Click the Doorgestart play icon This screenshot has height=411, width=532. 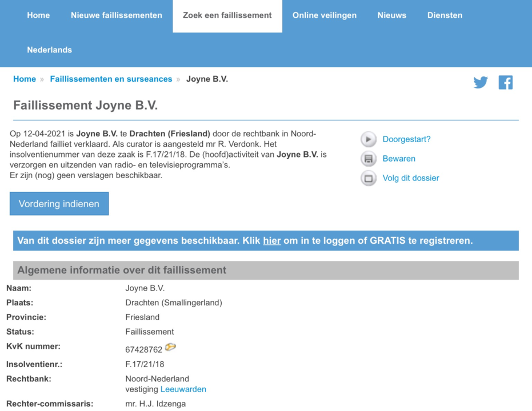coord(369,139)
